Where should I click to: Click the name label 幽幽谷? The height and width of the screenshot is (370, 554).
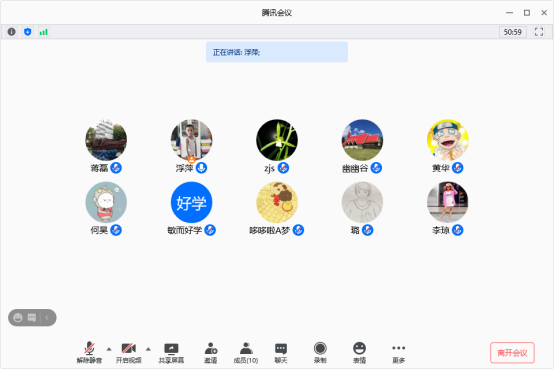355,168
